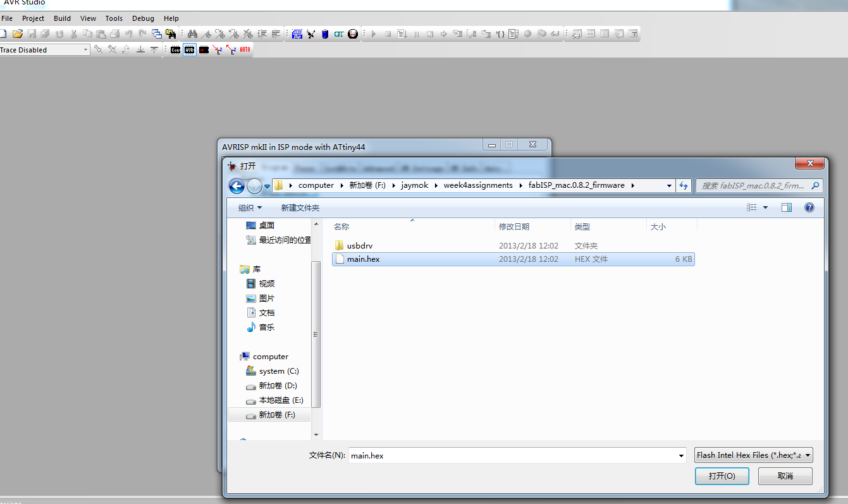Viewport: 848px width, 504px height.
Task: Select 本地磁盘 (E:) in sidebar
Action: [274, 400]
